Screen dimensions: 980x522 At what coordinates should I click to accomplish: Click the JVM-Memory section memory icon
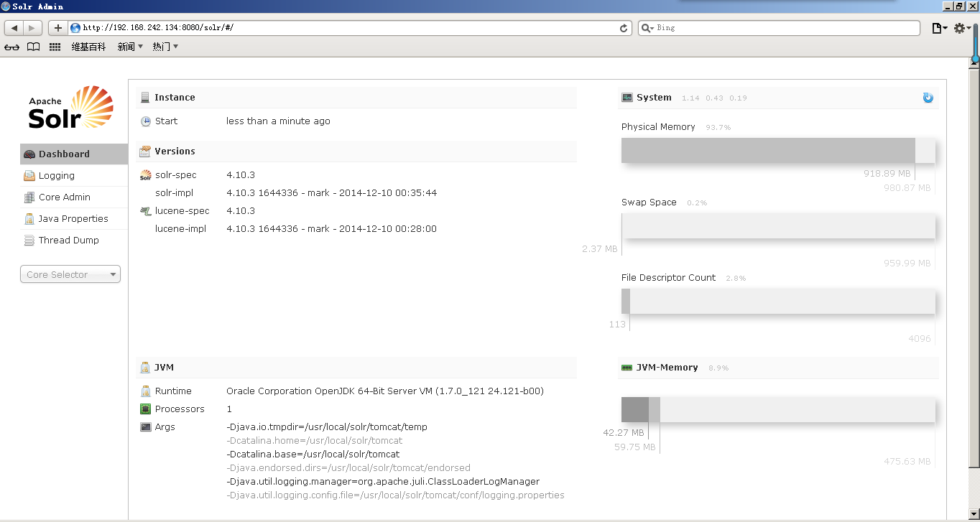pos(627,368)
